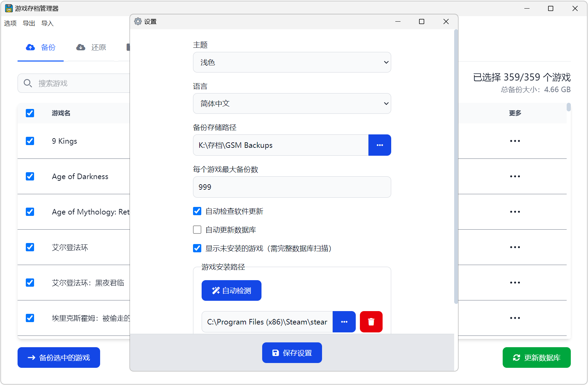Click the game list scrollbar thumb
Viewport: 588px width, 385px height.
coord(569,107)
